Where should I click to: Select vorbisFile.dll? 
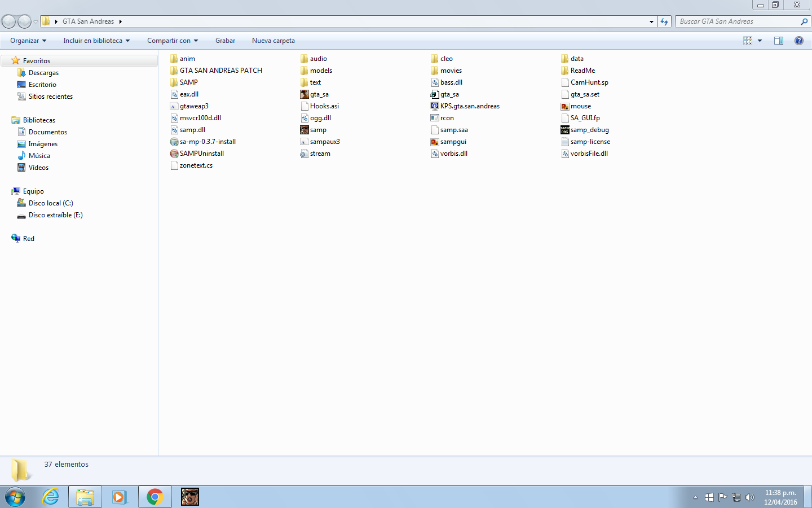pyautogui.click(x=584, y=154)
